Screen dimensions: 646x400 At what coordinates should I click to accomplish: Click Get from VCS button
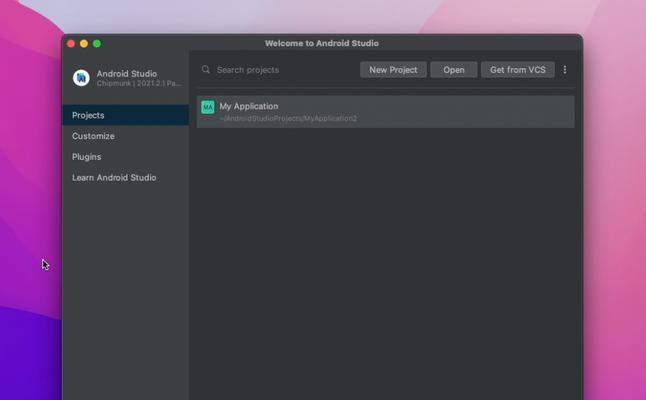coord(517,70)
